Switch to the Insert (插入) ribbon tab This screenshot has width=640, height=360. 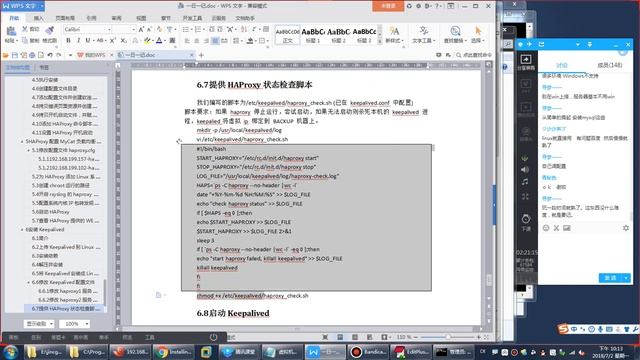point(38,18)
